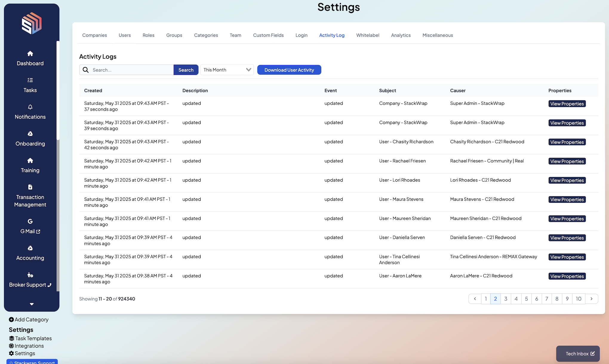
Task: Open Dashboard home icon
Action: pos(30,54)
